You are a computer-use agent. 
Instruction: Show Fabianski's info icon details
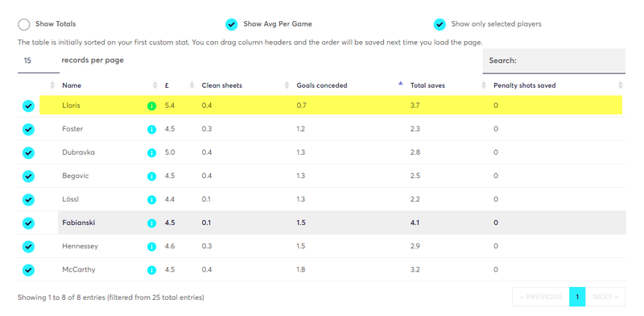coord(151,223)
